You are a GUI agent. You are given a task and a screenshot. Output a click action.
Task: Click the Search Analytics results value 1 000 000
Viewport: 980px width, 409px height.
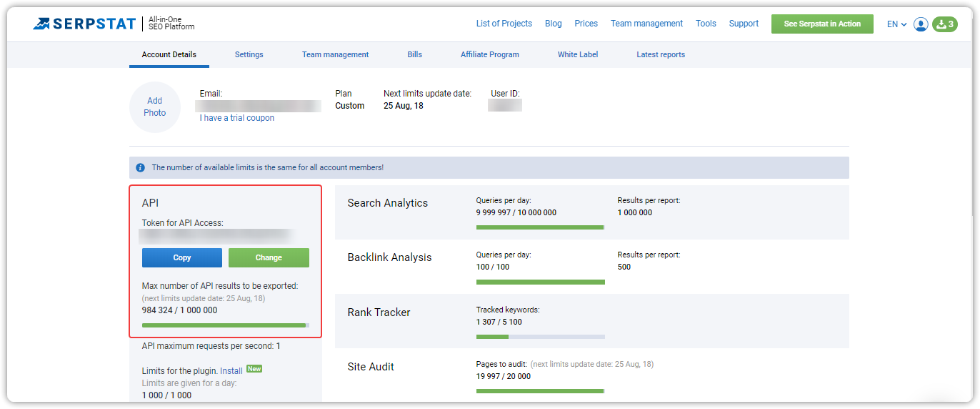[x=635, y=212]
